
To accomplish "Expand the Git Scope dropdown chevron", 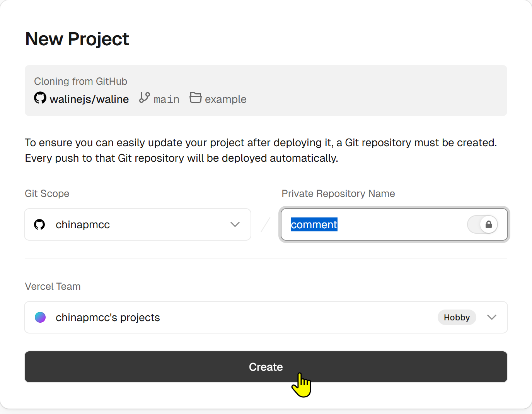I will tap(235, 224).
